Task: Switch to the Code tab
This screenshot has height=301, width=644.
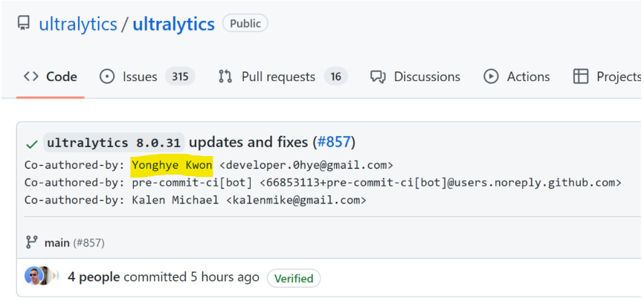Action: click(50, 77)
